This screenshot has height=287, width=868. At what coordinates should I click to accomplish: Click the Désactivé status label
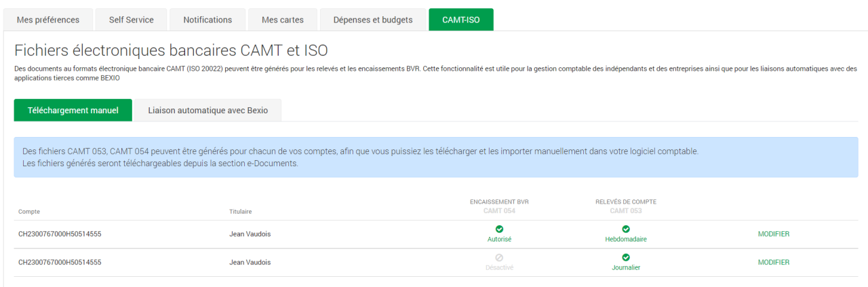point(499,267)
